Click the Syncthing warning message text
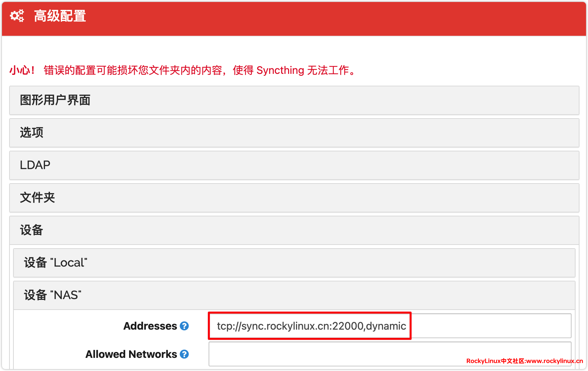588x371 pixels. click(200, 70)
